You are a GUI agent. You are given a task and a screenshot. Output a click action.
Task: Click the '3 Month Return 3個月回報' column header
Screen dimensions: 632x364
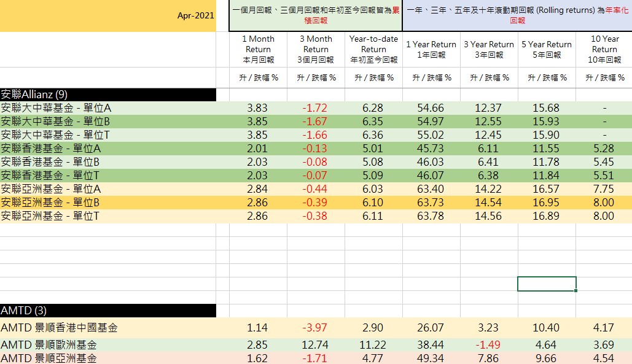[x=316, y=50]
